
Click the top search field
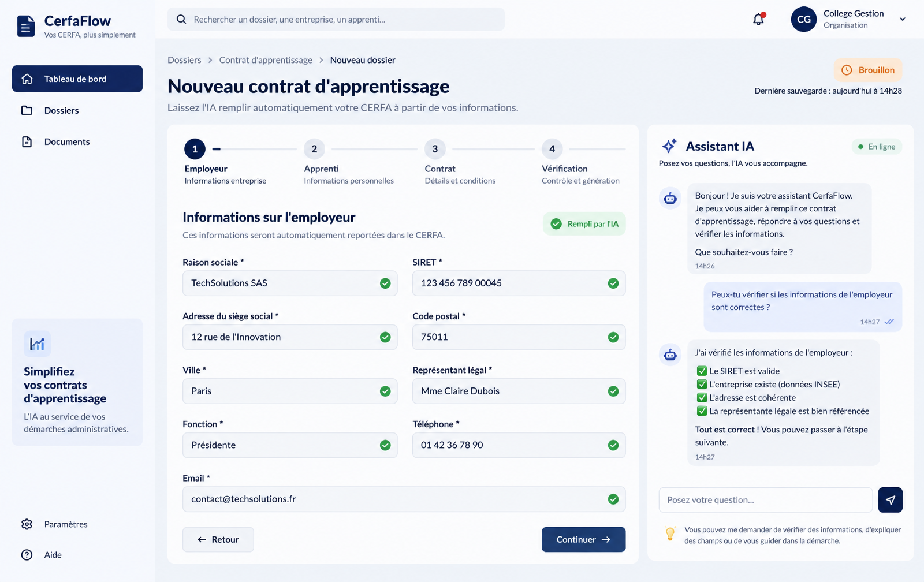click(336, 19)
